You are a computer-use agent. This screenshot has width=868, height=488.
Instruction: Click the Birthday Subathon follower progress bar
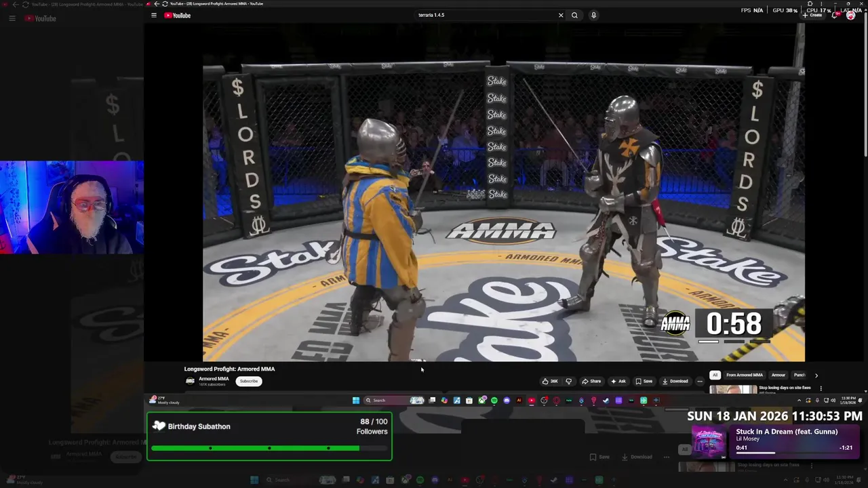(269, 448)
